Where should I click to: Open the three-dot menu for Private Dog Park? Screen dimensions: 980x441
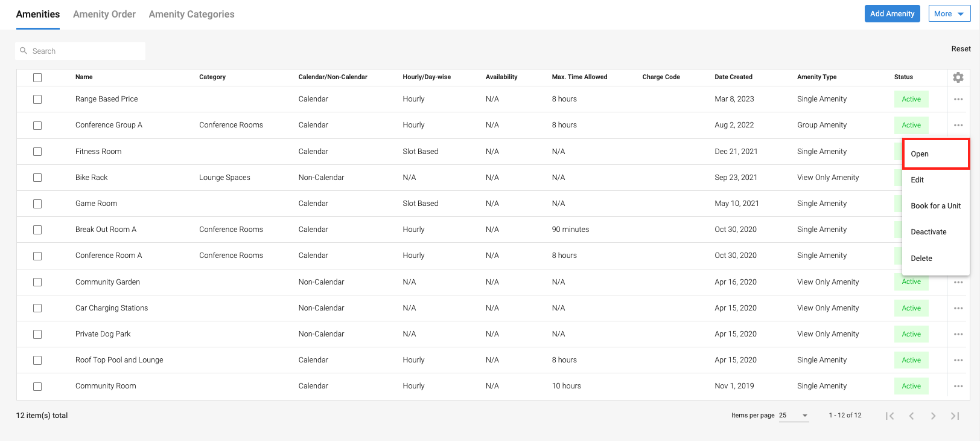(958, 334)
